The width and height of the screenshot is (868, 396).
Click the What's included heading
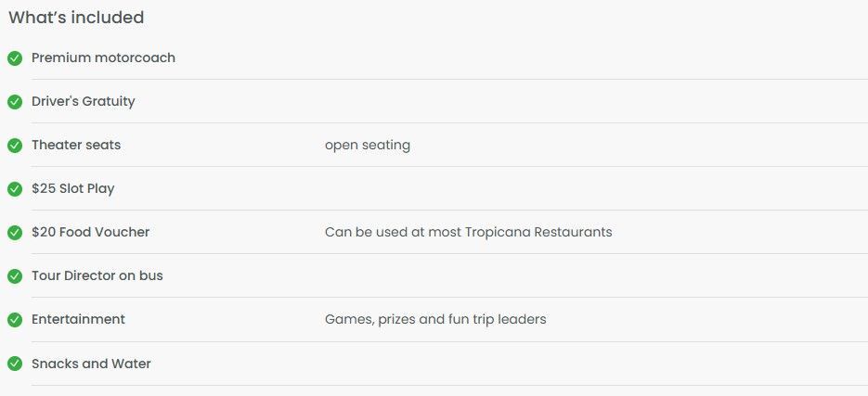coord(76,17)
